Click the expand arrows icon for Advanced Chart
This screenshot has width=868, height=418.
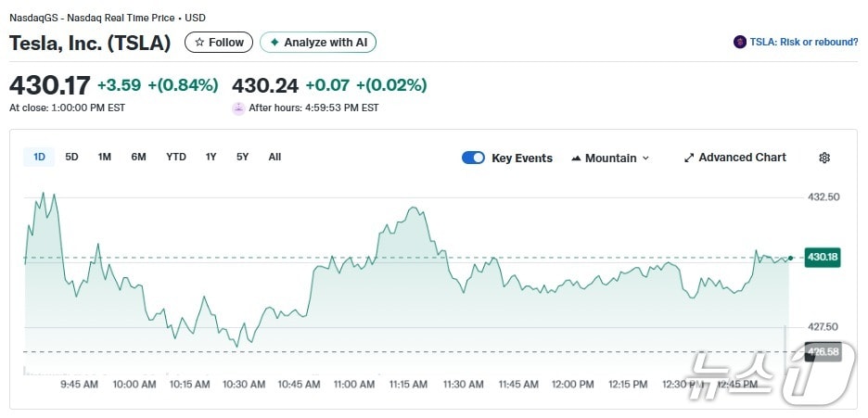coord(689,158)
